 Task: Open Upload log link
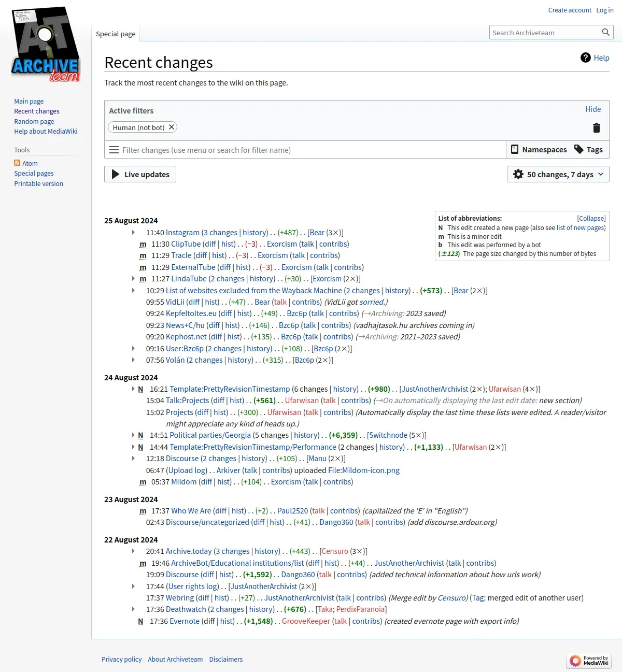tap(187, 470)
